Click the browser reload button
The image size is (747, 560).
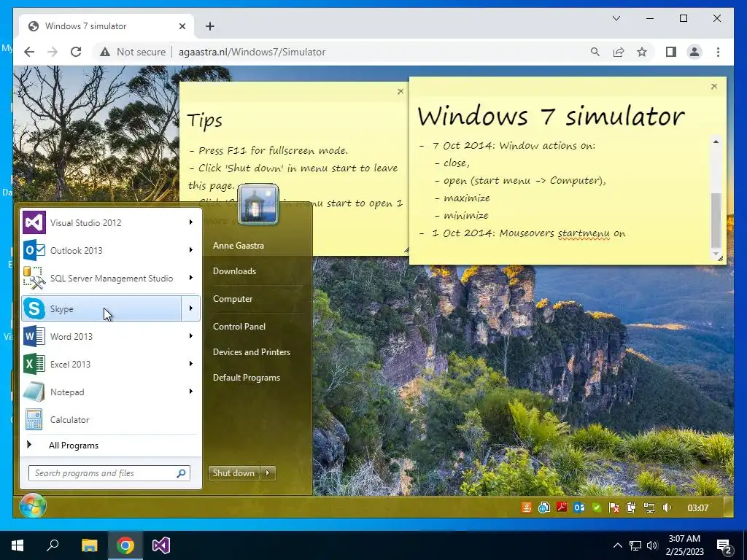76,52
